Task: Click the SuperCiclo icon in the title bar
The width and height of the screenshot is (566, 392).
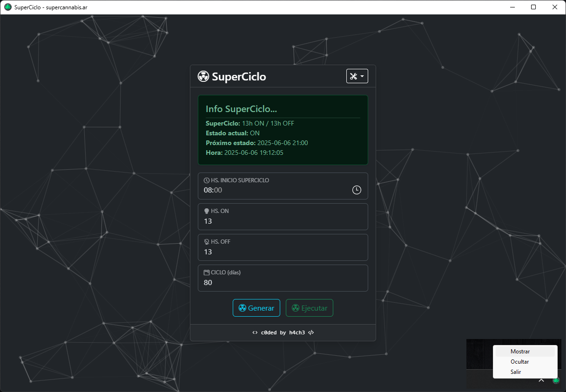Action: [x=7, y=7]
